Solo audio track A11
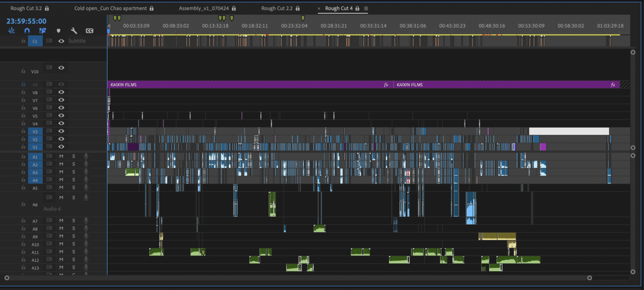644x290 pixels. pyautogui.click(x=74, y=252)
